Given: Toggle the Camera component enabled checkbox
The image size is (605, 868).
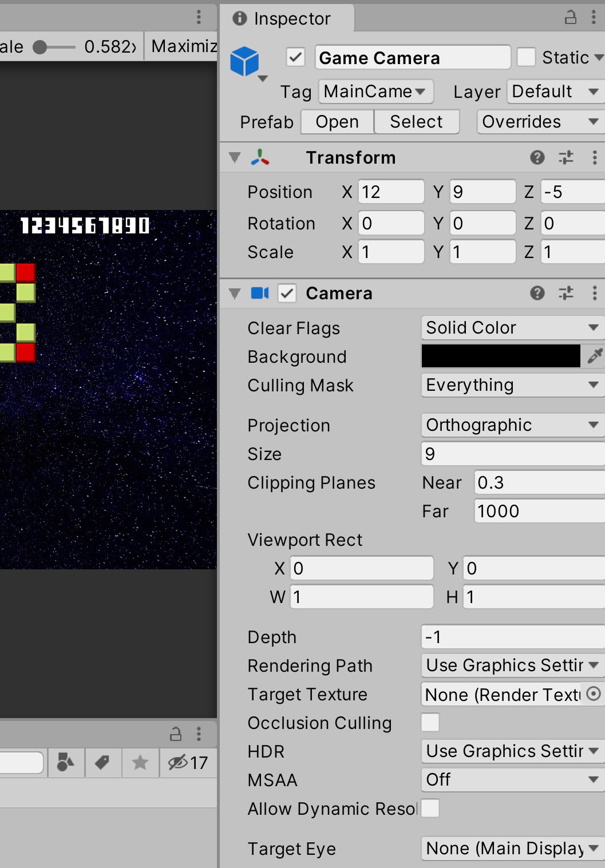Looking at the screenshot, I should 287,293.
